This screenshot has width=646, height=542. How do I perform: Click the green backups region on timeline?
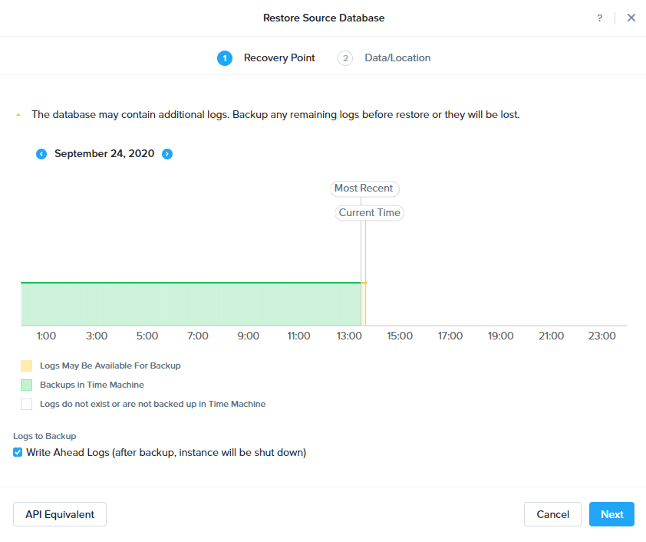[x=191, y=304]
